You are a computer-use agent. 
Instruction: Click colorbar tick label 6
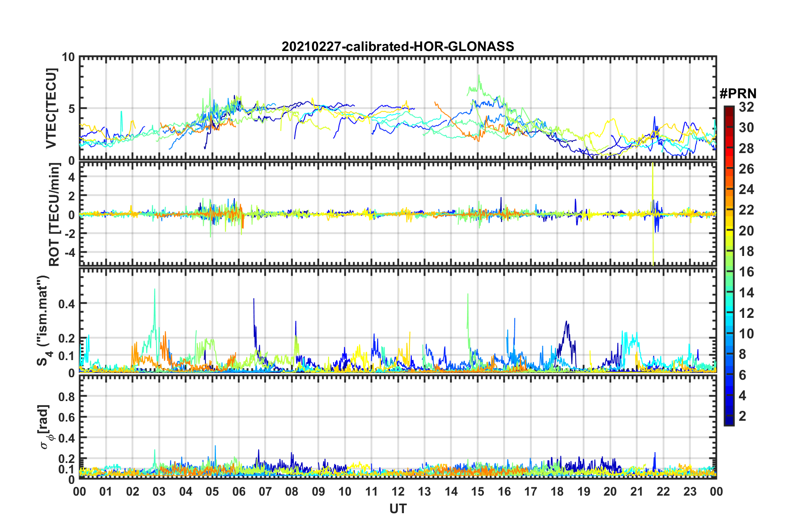[742, 375]
